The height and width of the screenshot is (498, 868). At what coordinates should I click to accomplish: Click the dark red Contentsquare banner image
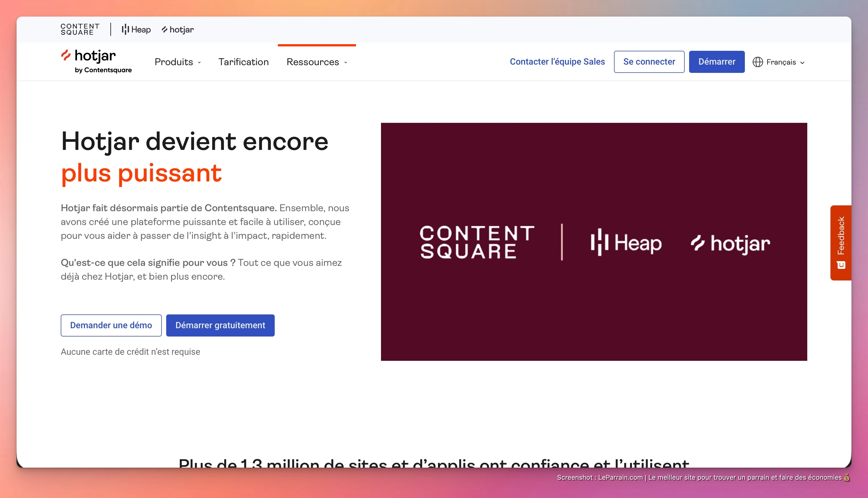point(594,308)
